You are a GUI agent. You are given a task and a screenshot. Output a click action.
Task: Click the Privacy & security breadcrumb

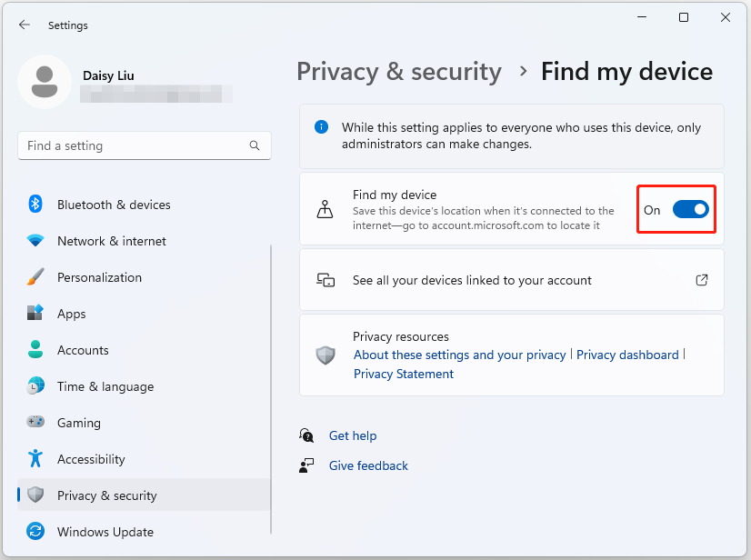point(398,71)
